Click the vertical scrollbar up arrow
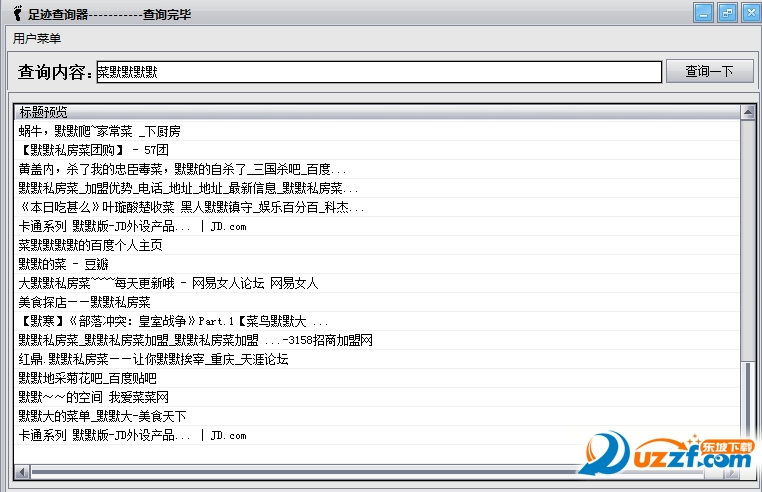 point(748,112)
